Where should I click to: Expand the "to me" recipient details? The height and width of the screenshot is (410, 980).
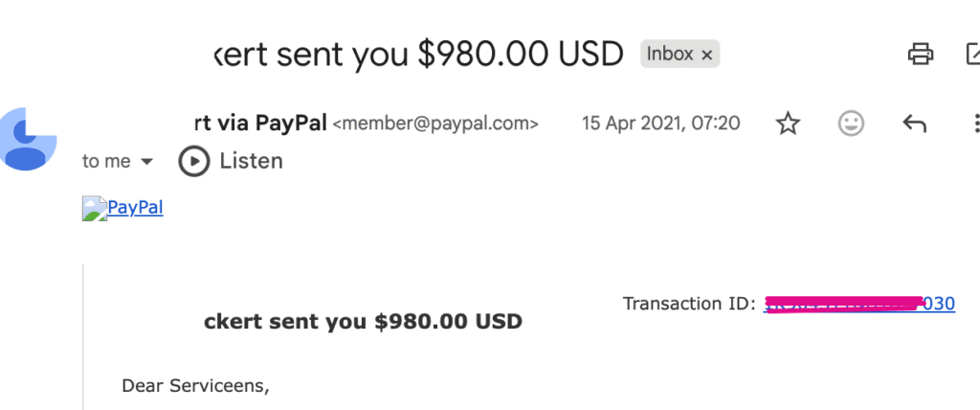coord(146,161)
